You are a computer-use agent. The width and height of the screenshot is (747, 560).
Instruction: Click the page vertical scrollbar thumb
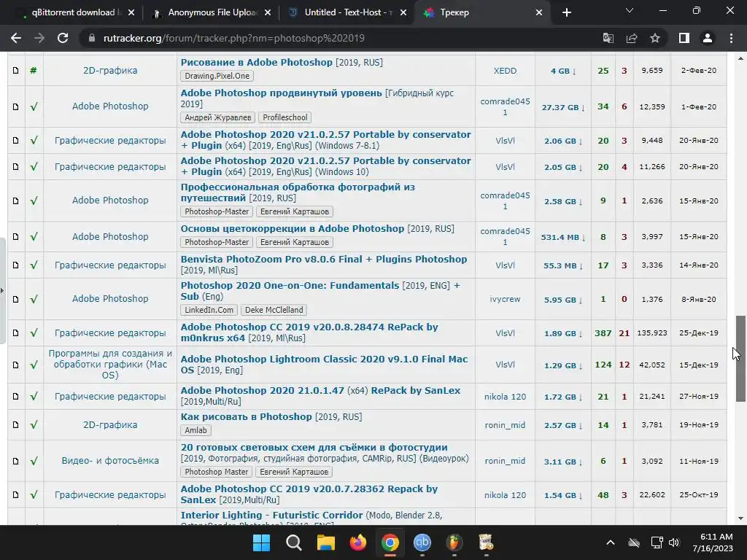(740, 358)
